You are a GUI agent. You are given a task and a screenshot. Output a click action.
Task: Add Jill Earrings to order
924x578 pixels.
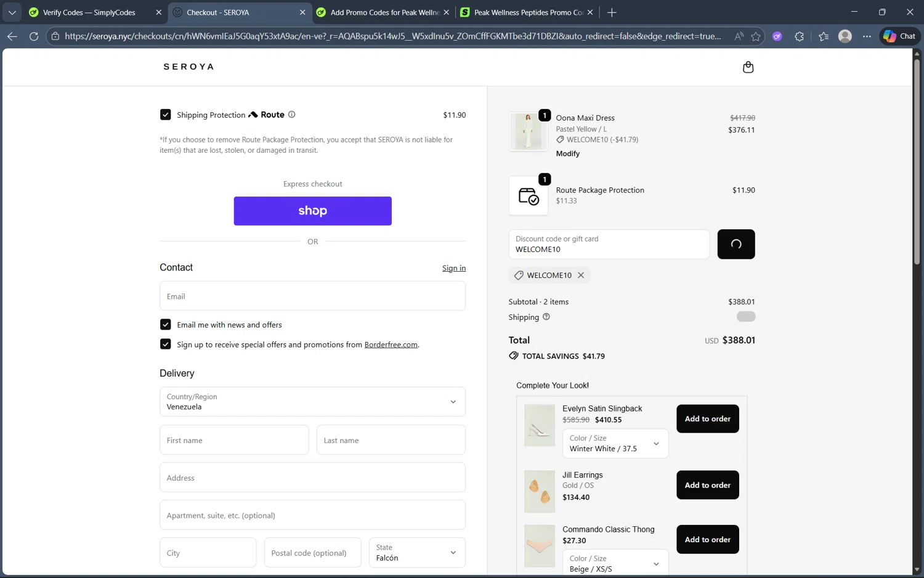click(x=707, y=485)
